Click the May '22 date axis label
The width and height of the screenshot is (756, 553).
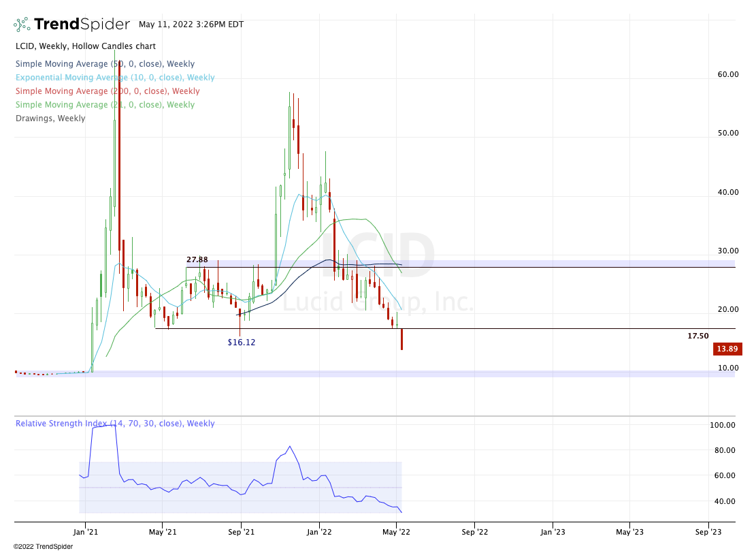point(396,533)
